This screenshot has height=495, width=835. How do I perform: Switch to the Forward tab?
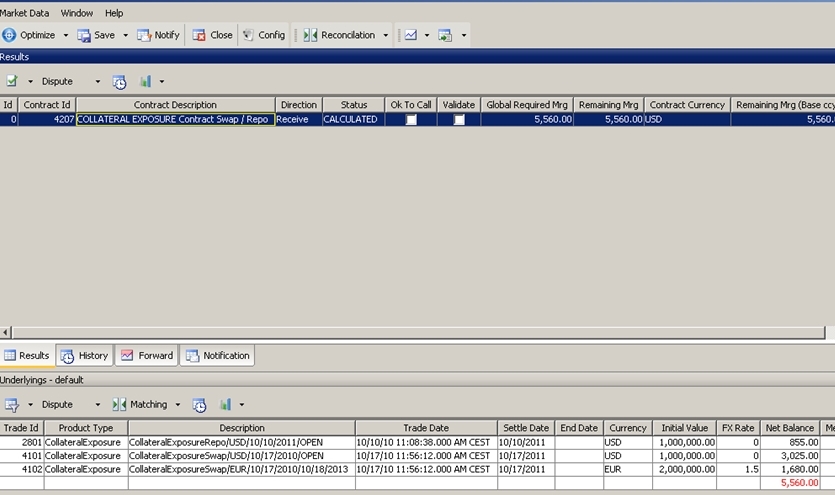147,356
